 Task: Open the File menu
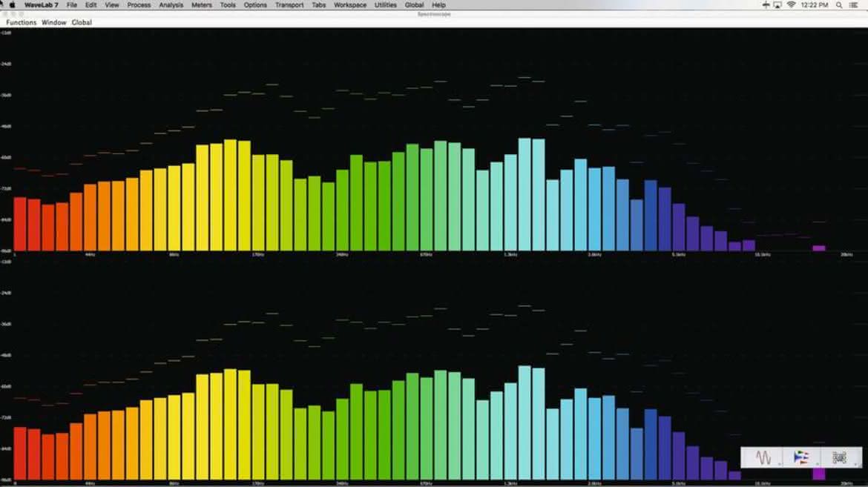pyautogui.click(x=72, y=5)
